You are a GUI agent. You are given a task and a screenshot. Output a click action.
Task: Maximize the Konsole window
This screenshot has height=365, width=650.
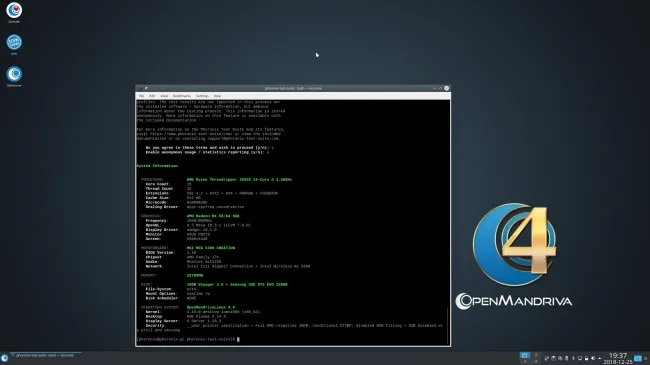pos(440,88)
